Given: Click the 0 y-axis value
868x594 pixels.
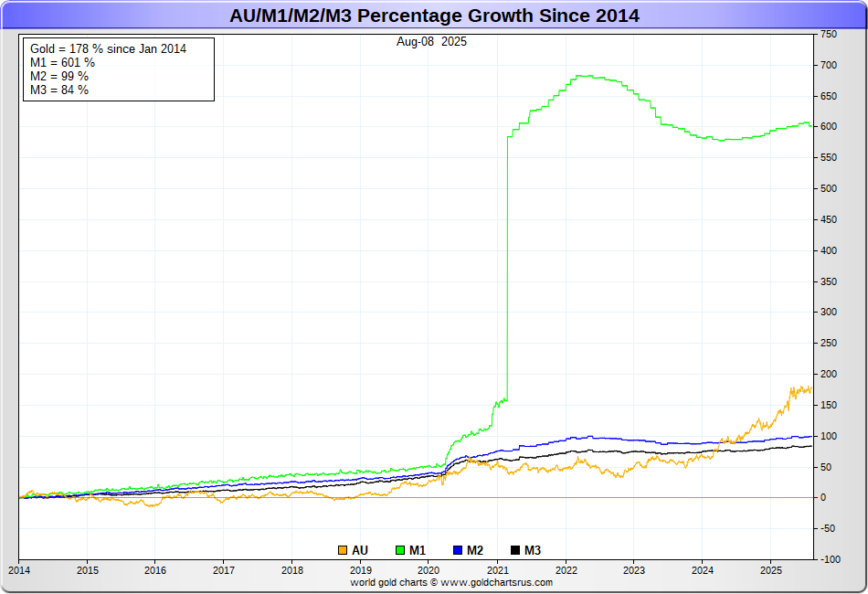Looking at the screenshot, I should click(823, 498).
